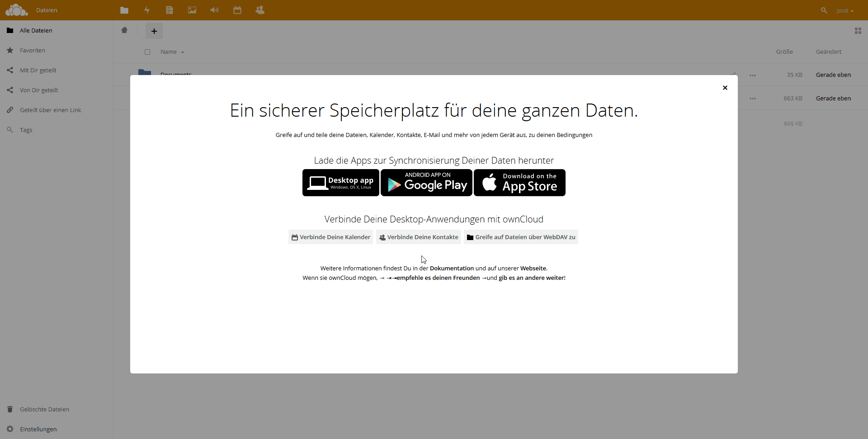Click Verbinde Deine Kontakte button
This screenshot has height=439, width=868.
pos(419,237)
